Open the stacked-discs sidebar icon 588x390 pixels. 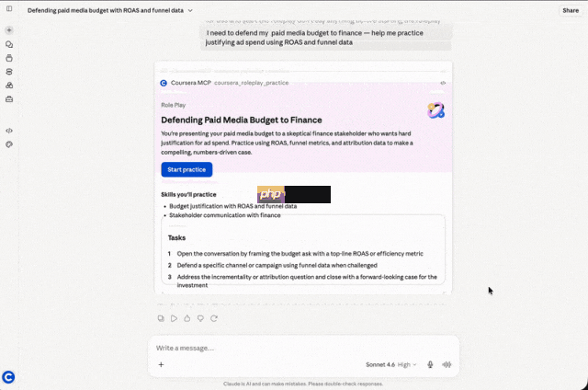tap(9, 72)
